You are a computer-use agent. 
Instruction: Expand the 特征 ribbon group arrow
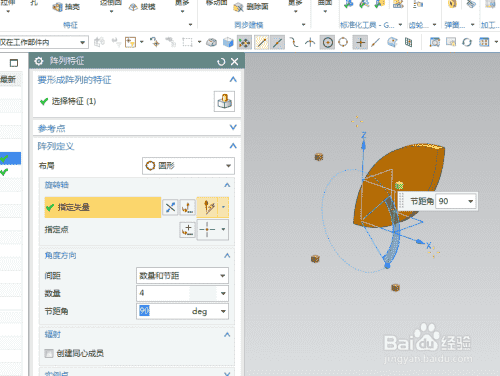coord(190,25)
